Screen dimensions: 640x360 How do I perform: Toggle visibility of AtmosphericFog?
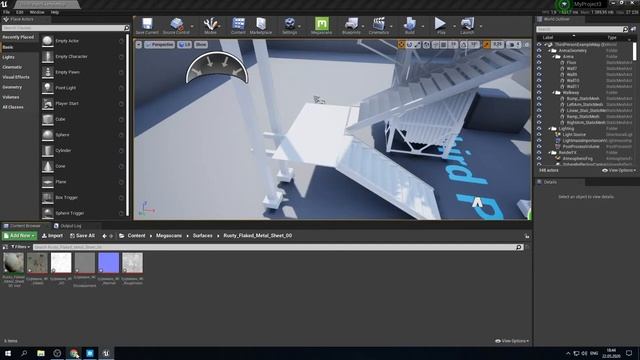click(x=539, y=158)
